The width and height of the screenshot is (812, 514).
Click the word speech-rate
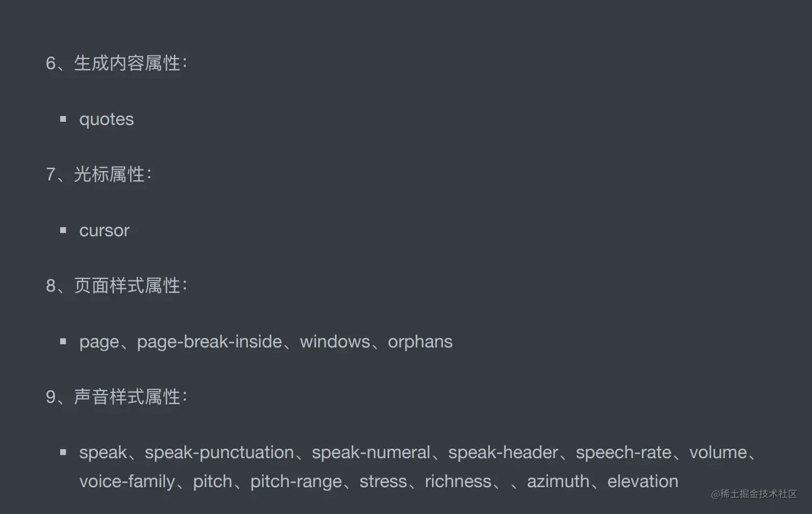(624, 453)
